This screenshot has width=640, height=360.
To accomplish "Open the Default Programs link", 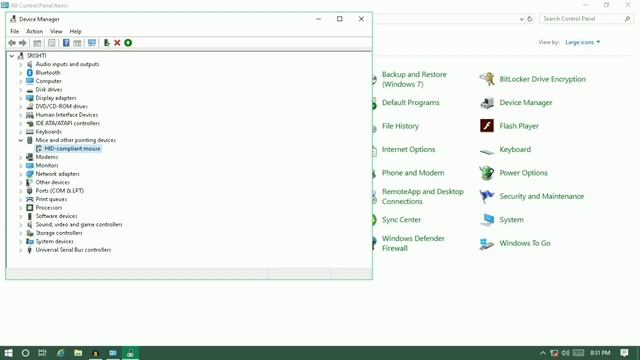I will [411, 102].
